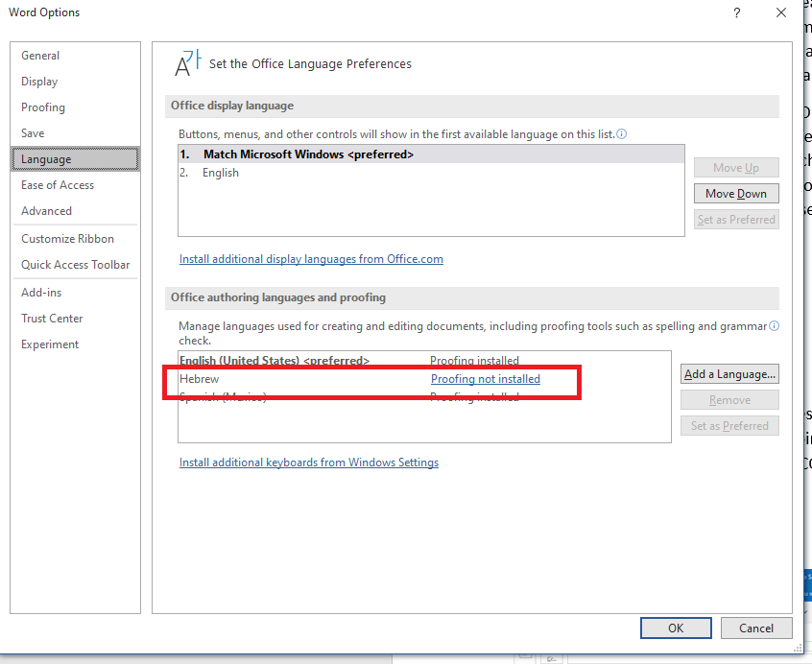Select the Language options category
The image size is (812, 664).
(75, 159)
